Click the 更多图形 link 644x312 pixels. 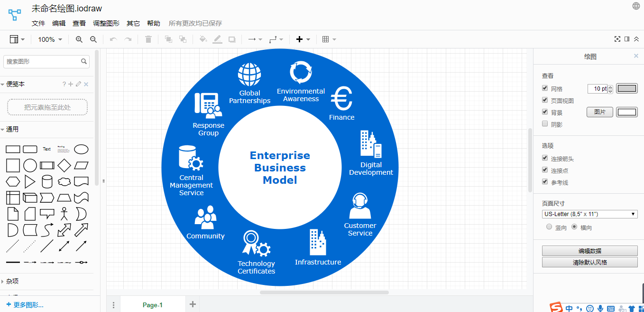pos(25,305)
